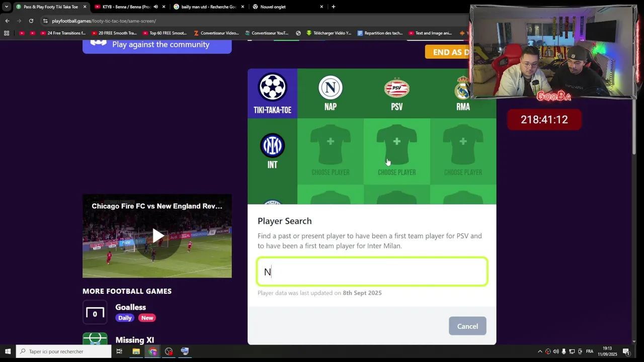Choose player for INT and PSV cell
The image size is (644, 362).
(x=397, y=151)
